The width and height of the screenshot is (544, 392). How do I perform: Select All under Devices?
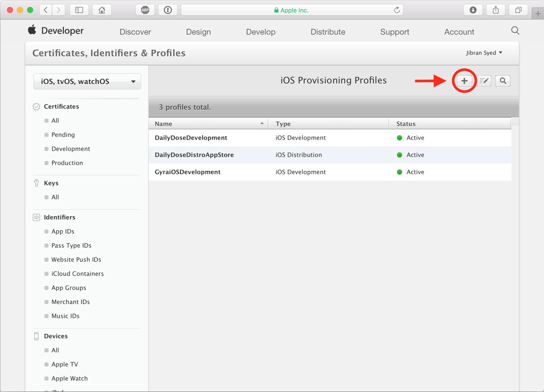[x=55, y=350]
